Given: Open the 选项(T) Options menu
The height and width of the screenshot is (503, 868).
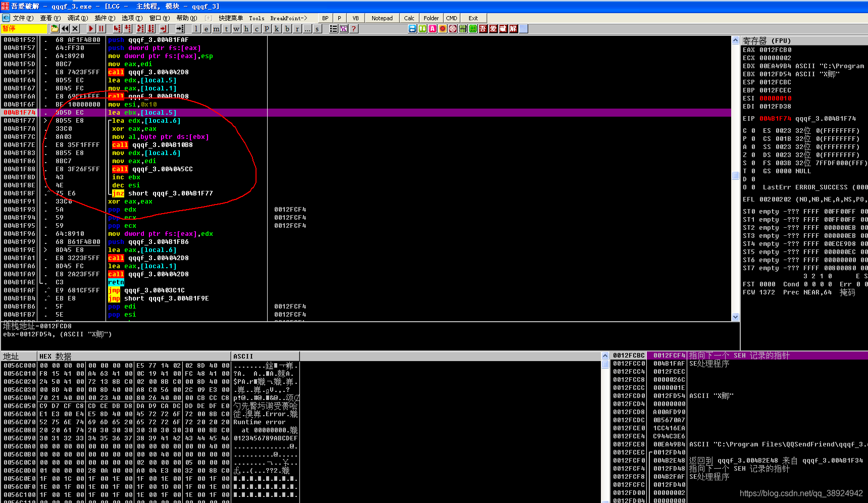Looking at the screenshot, I should 132,18.
